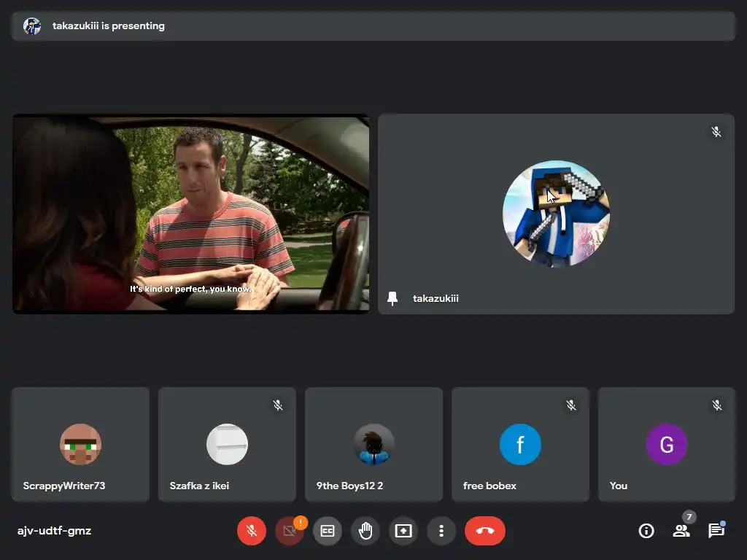Leave the call with the red hang-up button
This screenshot has height=560, width=747.
pyautogui.click(x=485, y=531)
